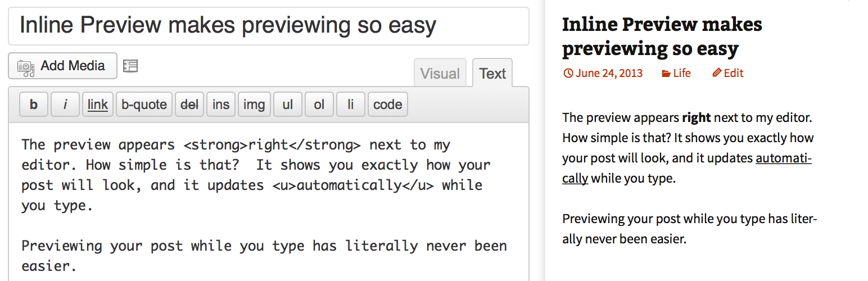Insert strikethrough del tag

click(x=189, y=105)
